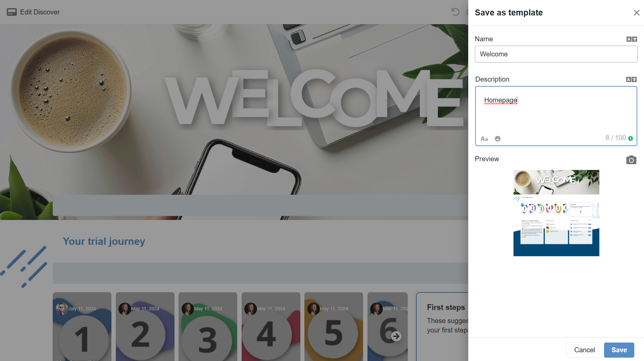644x361 pixels.
Task: Click the next arrow on journey carousel
Action: click(396, 336)
